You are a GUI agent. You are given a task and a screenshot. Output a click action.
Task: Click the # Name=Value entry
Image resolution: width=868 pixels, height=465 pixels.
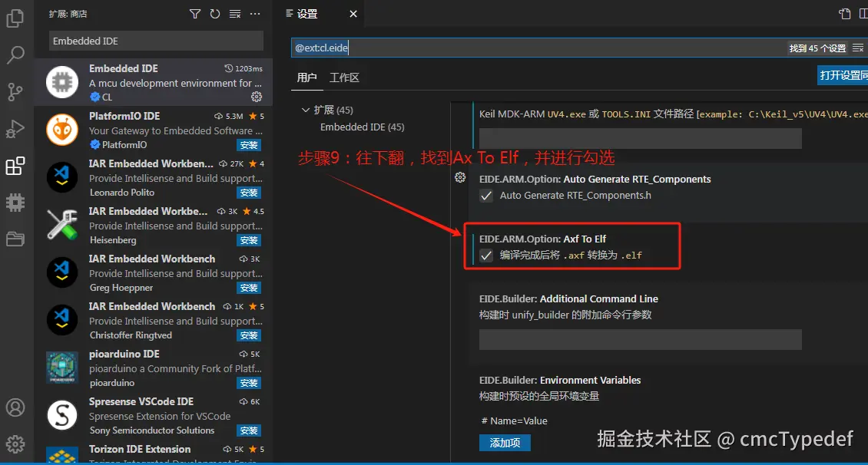pyautogui.click(x=514, y=420)
